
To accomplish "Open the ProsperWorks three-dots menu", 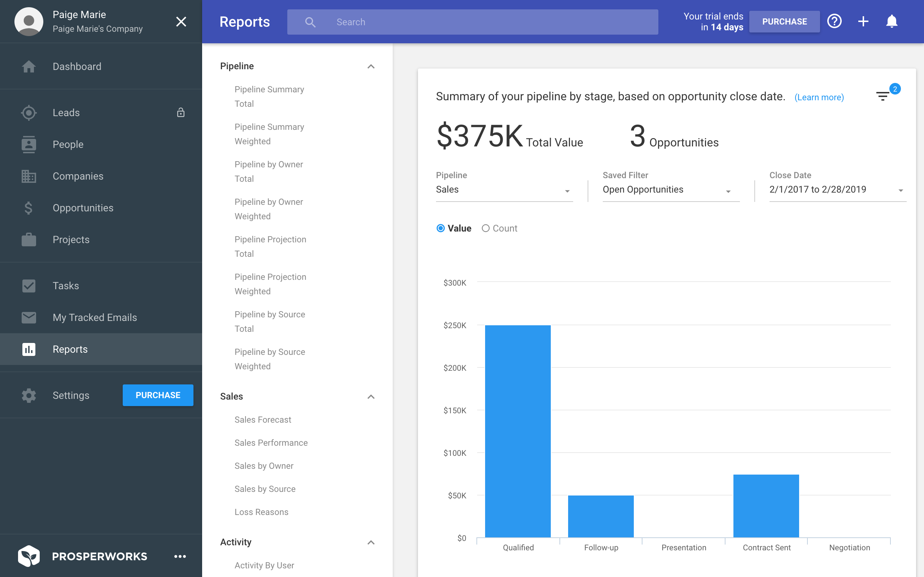I will [x=180, y=556].
